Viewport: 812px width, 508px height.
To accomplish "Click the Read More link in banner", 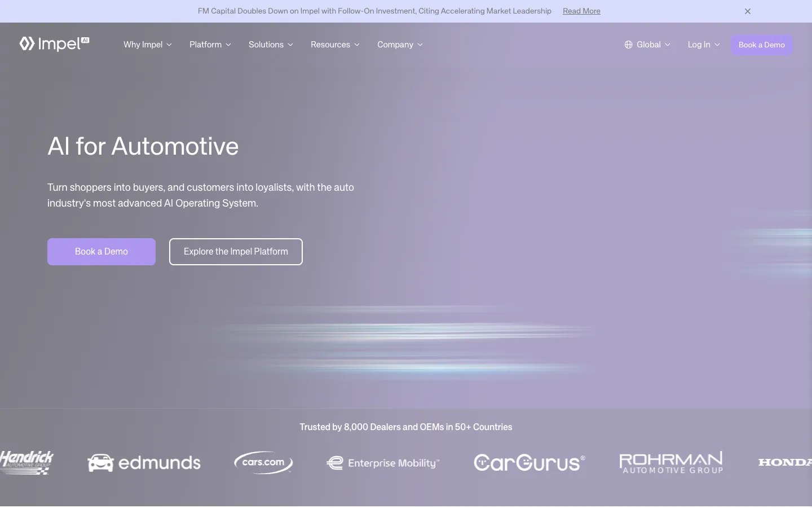I will pyautogui.click(x=581, y=11).
